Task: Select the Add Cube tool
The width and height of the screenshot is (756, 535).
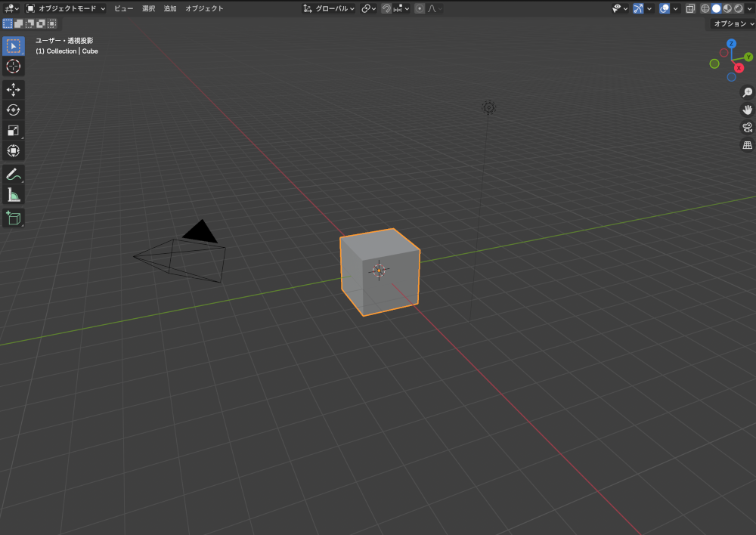Action: tap(13, 218)
